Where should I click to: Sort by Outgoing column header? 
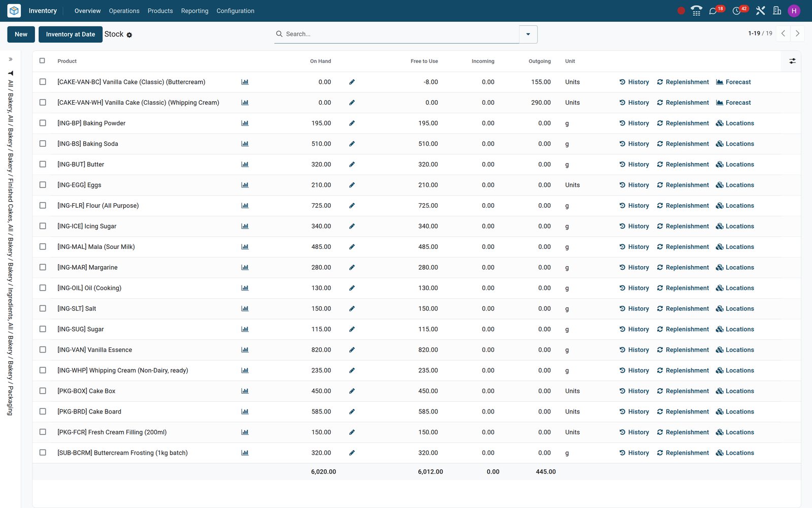coord(539,61)
